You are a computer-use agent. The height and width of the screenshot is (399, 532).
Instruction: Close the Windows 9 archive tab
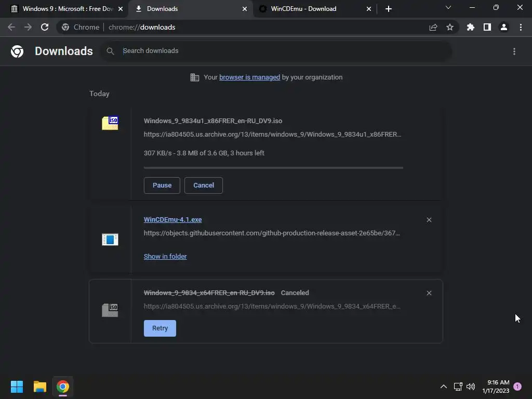121,9
